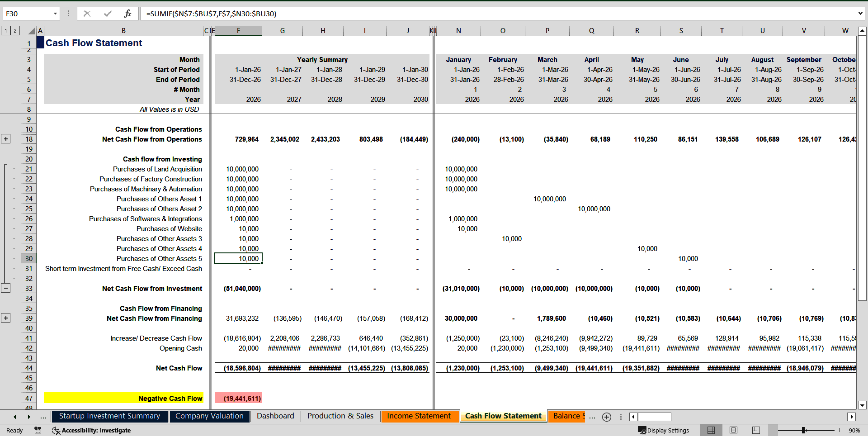Screen dimensions: 868x437
Task: Select column B header
Action: pos(123,31)
